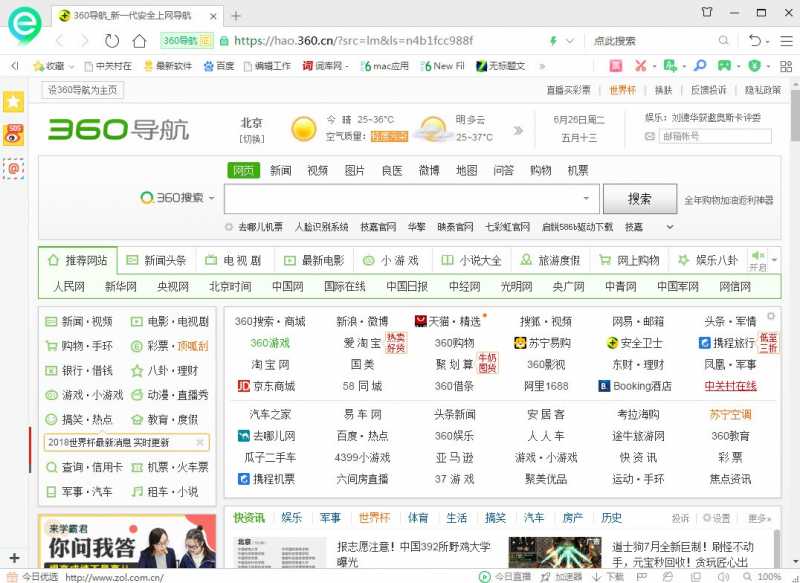
Task: Select the 新闻 search tab
Action: coord(281,170)
